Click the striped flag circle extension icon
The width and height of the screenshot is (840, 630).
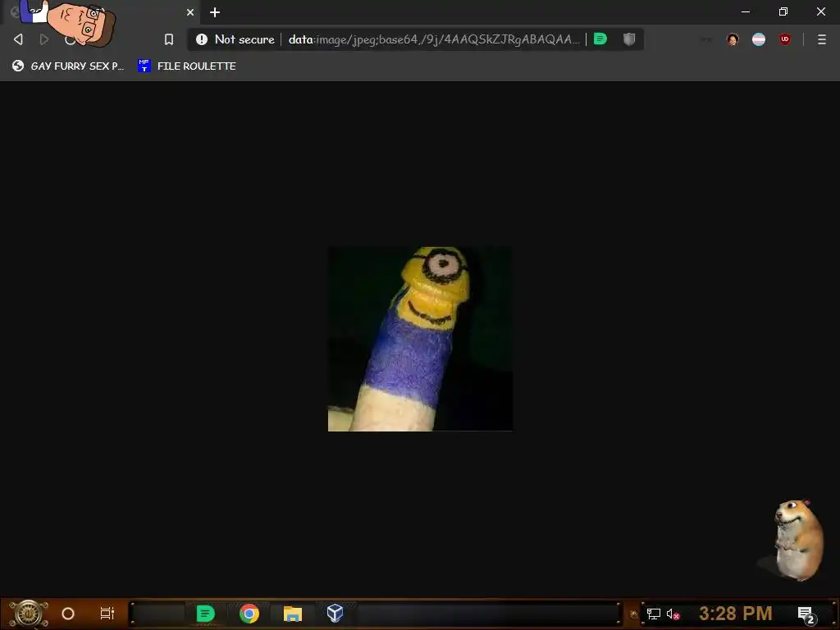pyautogui.click(x=759, y=39)
